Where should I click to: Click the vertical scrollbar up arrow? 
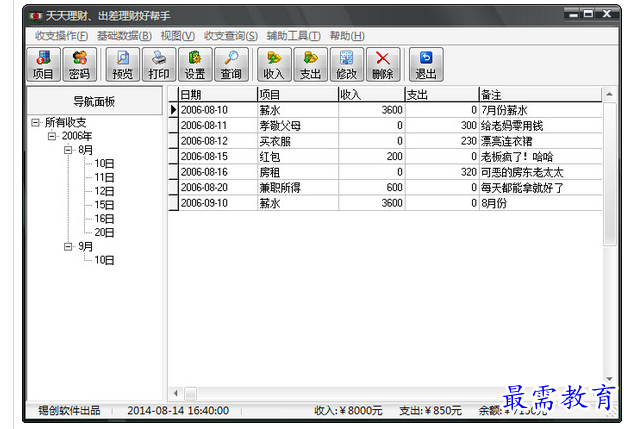[609, 94]
